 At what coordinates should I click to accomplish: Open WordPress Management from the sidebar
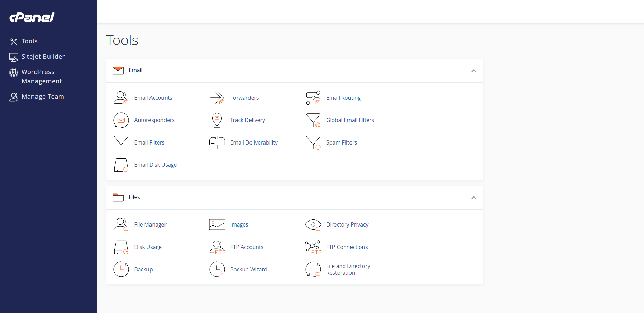point(42,77)
